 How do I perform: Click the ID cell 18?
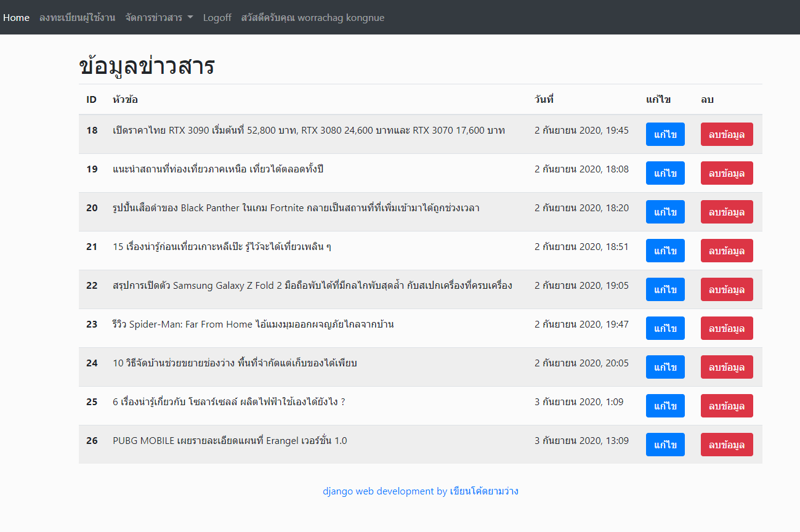click(92, 131)
